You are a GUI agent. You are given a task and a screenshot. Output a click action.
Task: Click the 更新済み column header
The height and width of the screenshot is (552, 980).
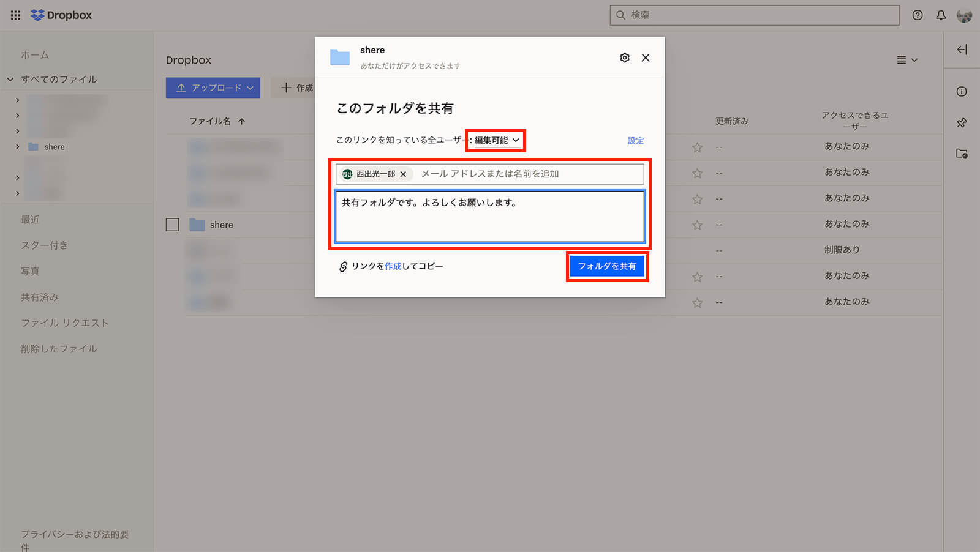coord(732,121)
